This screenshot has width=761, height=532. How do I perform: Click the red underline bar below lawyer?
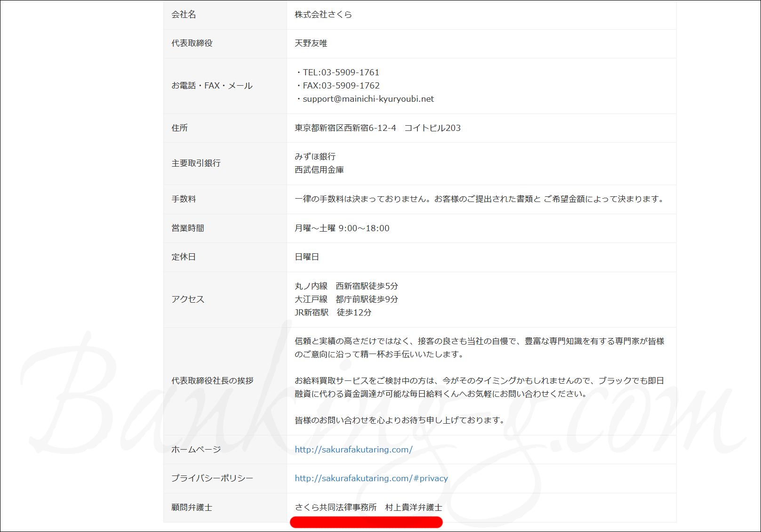(x=366, y=522)
